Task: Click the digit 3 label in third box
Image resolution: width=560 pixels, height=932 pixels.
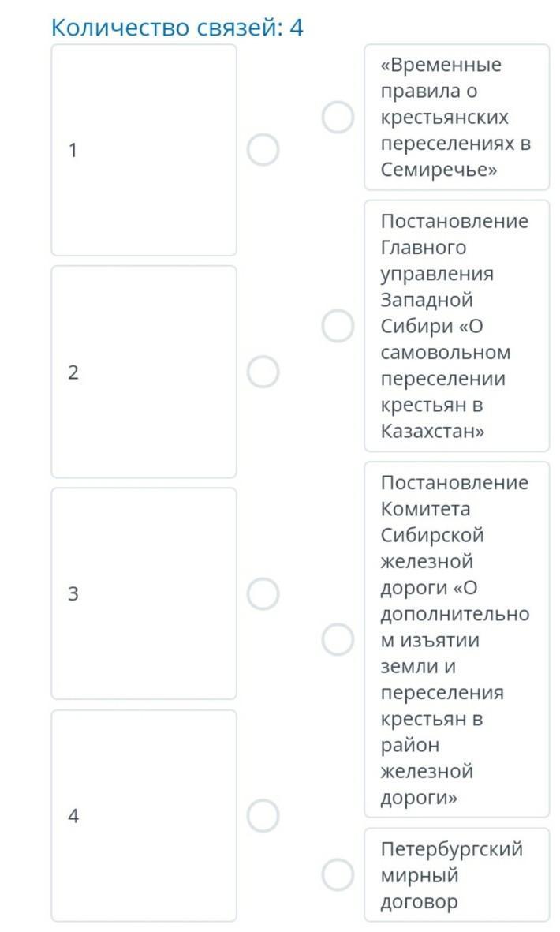Action: coord(73,594)
